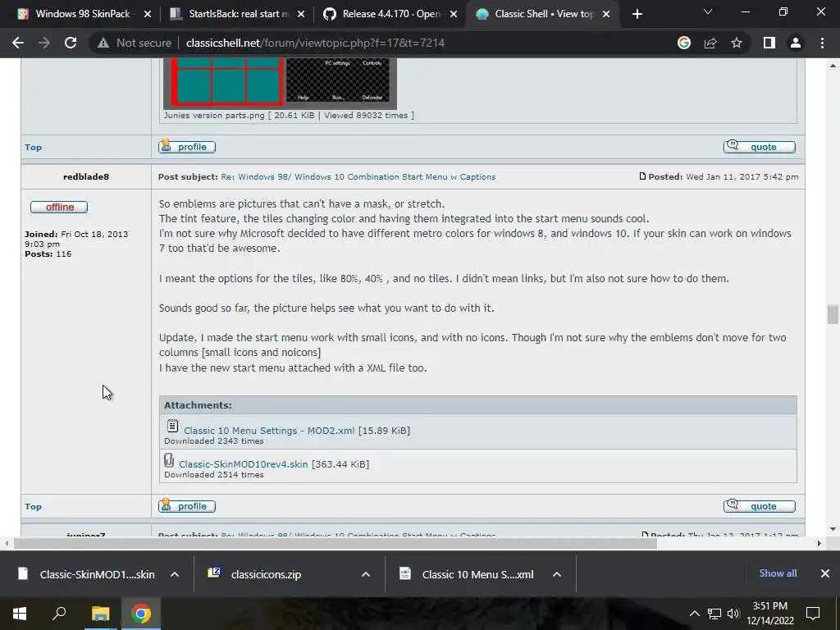
Task: Go back to the previous page
Action: 18,43
